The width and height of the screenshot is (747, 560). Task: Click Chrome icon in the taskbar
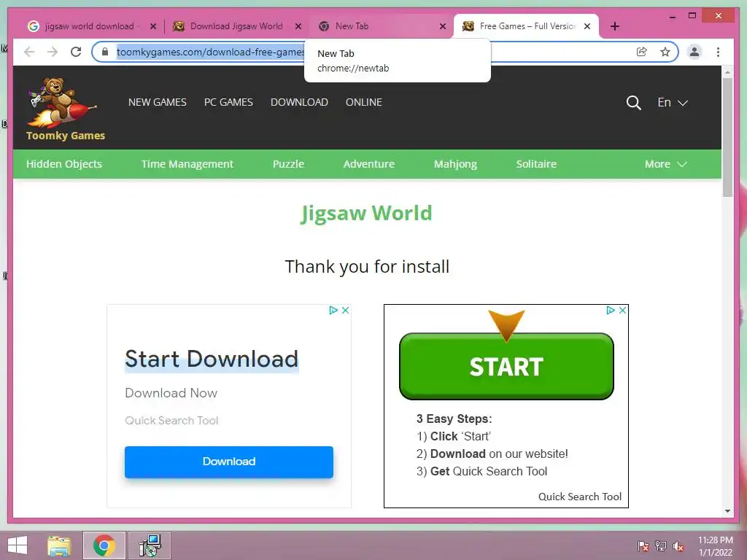coord(104,545)
